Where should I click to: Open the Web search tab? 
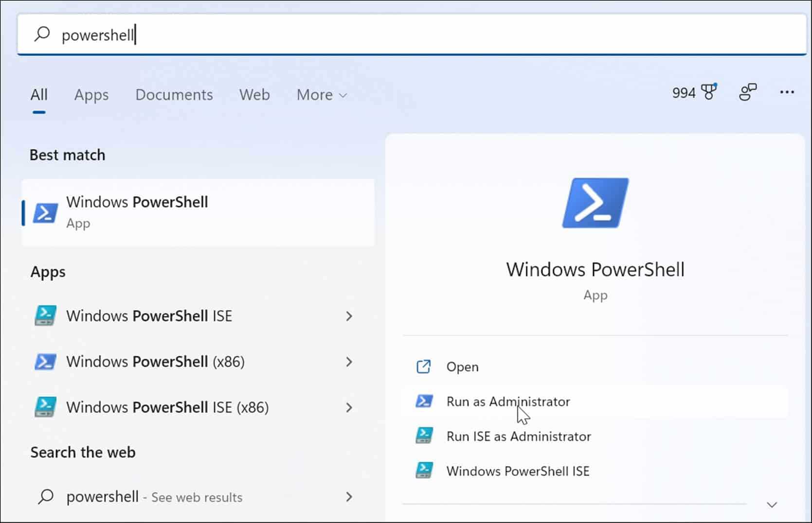(x=254, y=95)
